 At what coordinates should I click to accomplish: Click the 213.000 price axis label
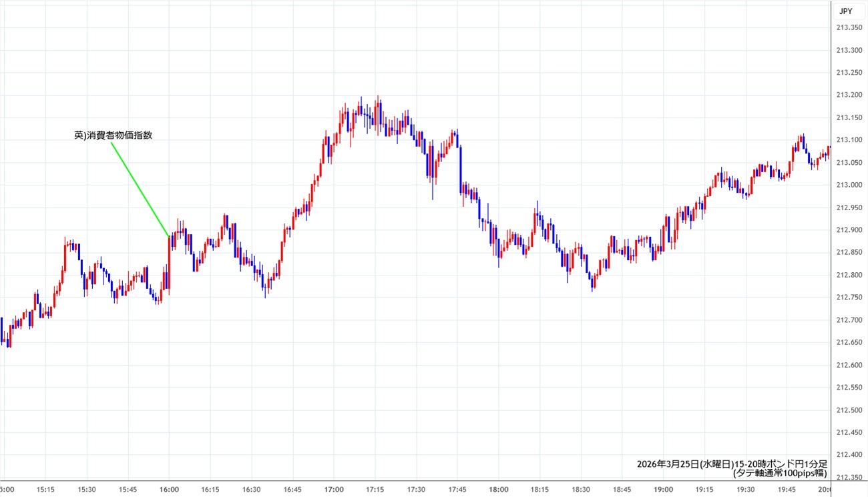click(x=848, y=185)
